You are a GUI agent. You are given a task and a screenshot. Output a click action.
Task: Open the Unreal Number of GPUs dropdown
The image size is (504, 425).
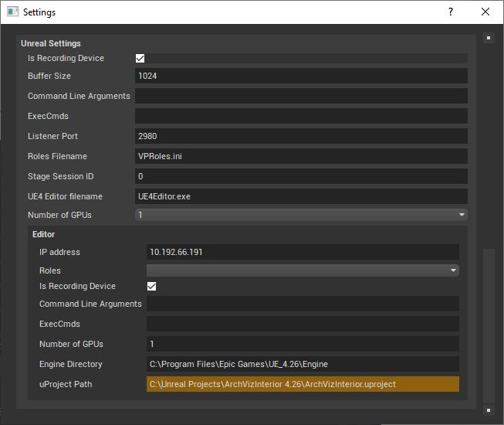[x=301, y=215]
